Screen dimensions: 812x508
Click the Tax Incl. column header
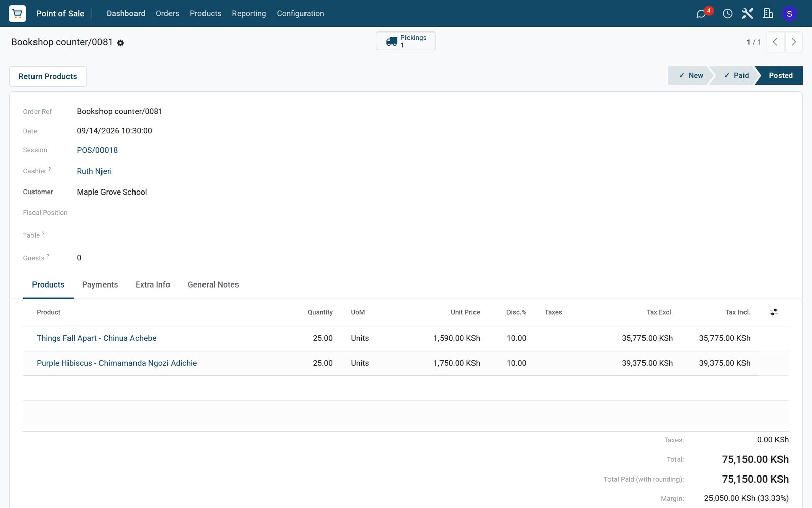[x=737, y=312]
